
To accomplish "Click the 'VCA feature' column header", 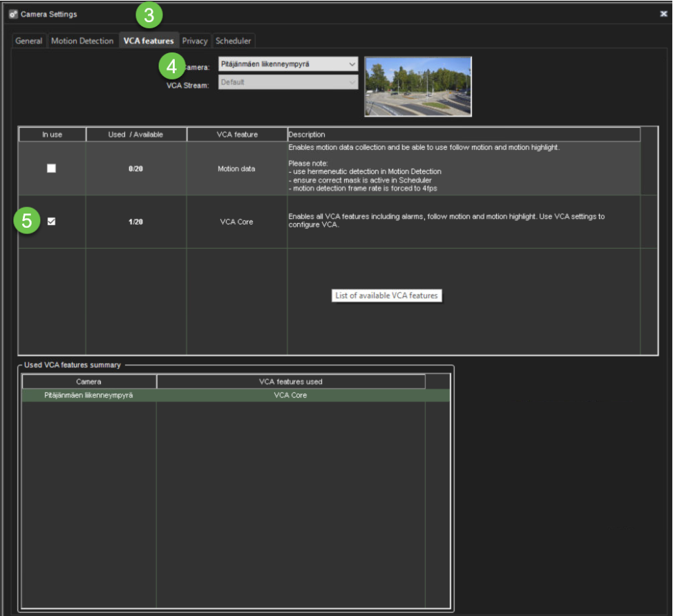I will (x=236, y=135).
